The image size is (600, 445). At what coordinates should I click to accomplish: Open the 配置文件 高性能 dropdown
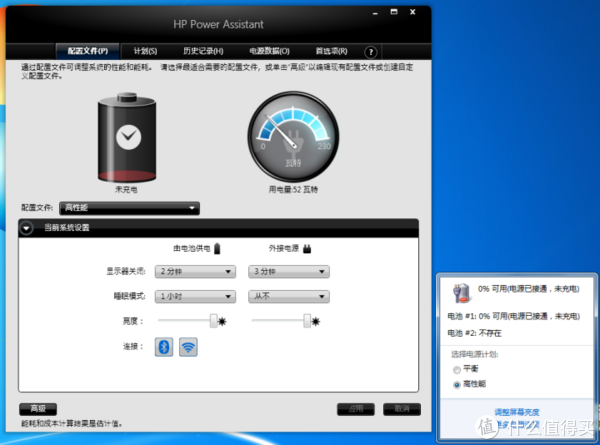(129, 208)
